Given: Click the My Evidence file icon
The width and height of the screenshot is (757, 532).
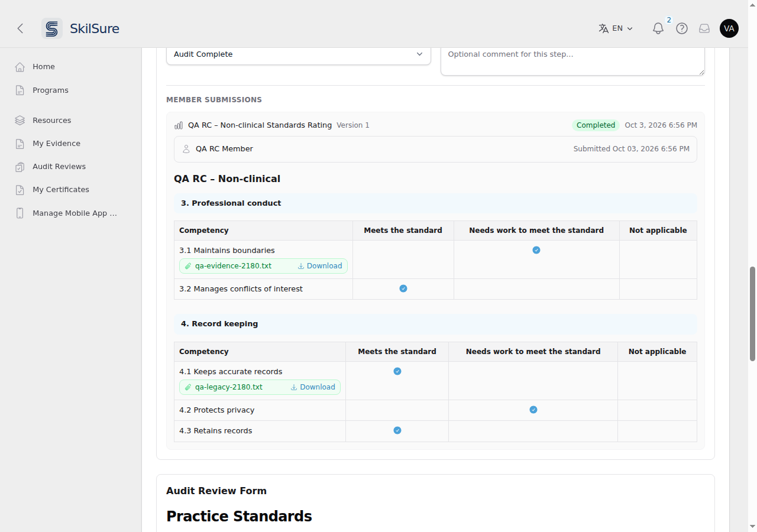Looking at the screenshot, I should pyautogui.click(x=20, y=144).
